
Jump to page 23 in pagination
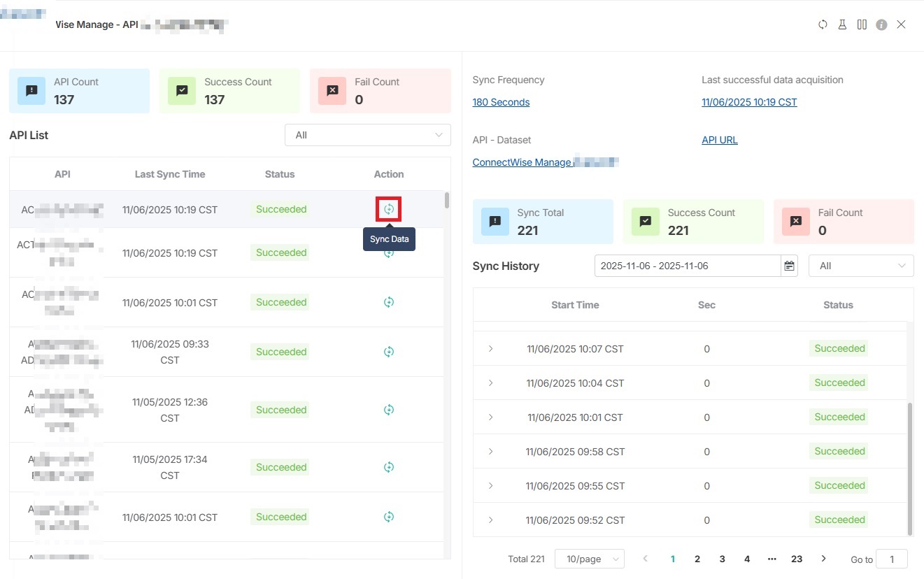(x=797, y=559)
